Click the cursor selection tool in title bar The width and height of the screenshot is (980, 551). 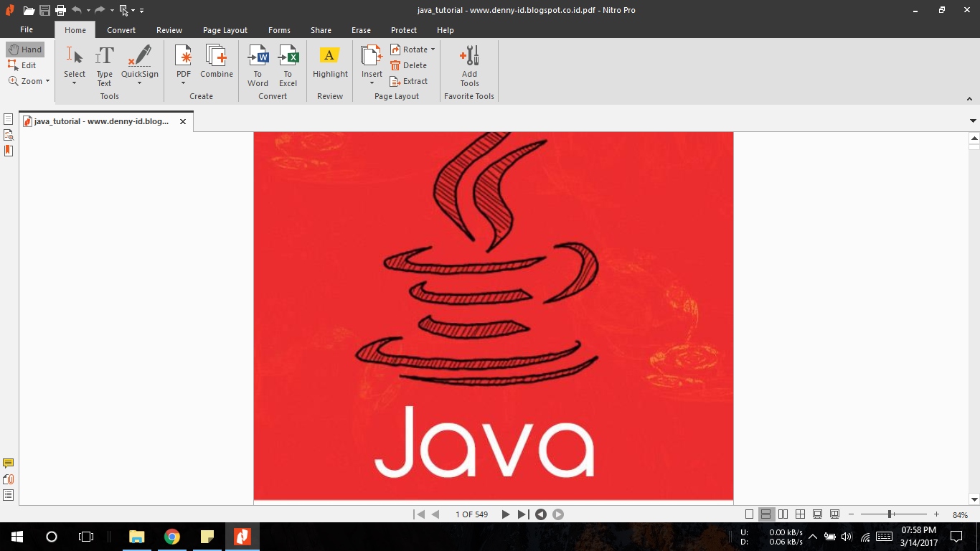point(124,10)
